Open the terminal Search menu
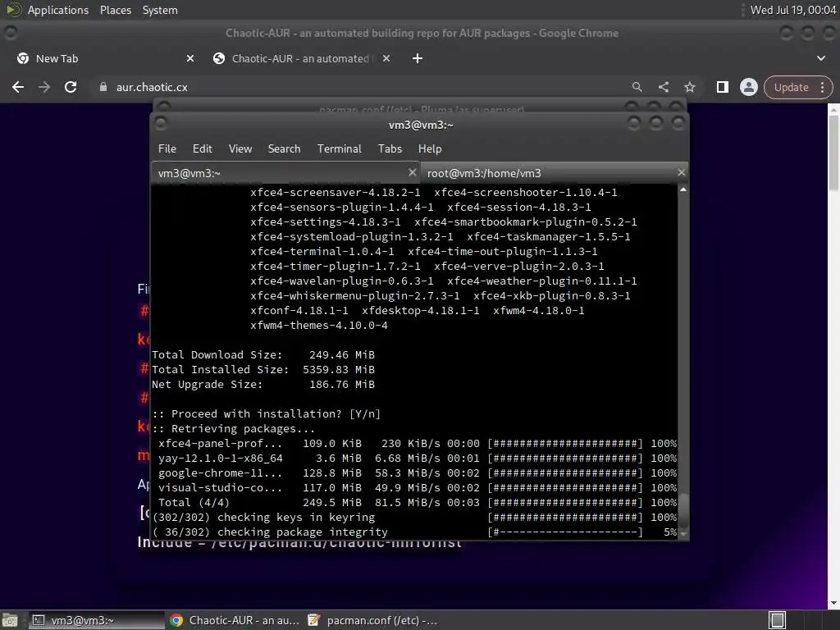Viewport: 840px width, 630px height. pyautogui.click(x=284, y=149)
